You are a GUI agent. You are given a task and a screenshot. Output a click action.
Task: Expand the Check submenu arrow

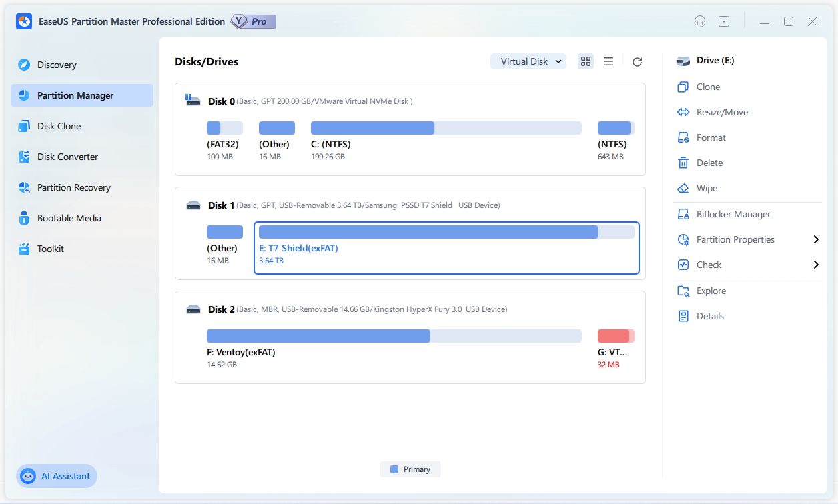pyautogui.click(x=816, y=265)
